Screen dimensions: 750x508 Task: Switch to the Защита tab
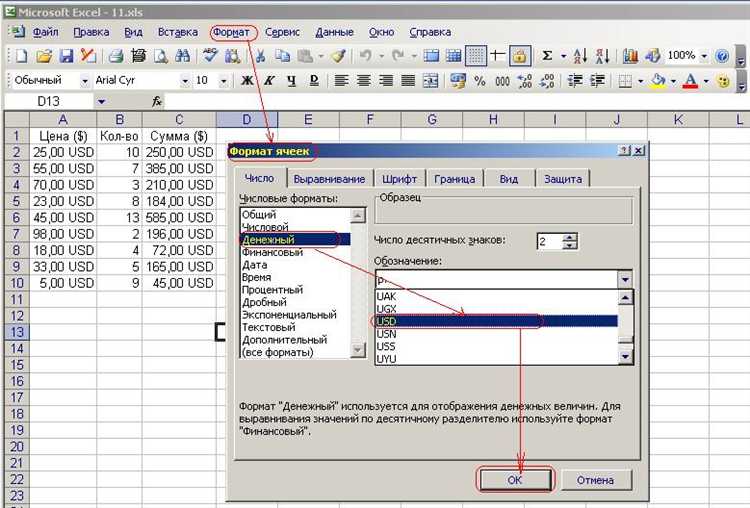click(x=563, y=179)
